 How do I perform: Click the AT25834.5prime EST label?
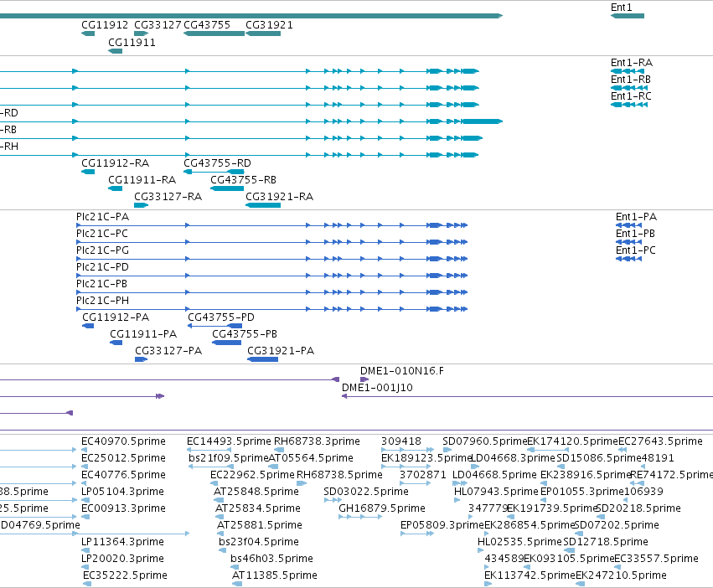(258, 508)
